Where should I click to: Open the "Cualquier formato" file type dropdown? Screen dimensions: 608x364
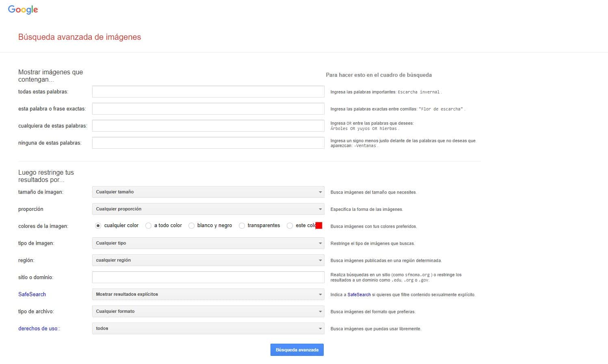coord(208,311)
